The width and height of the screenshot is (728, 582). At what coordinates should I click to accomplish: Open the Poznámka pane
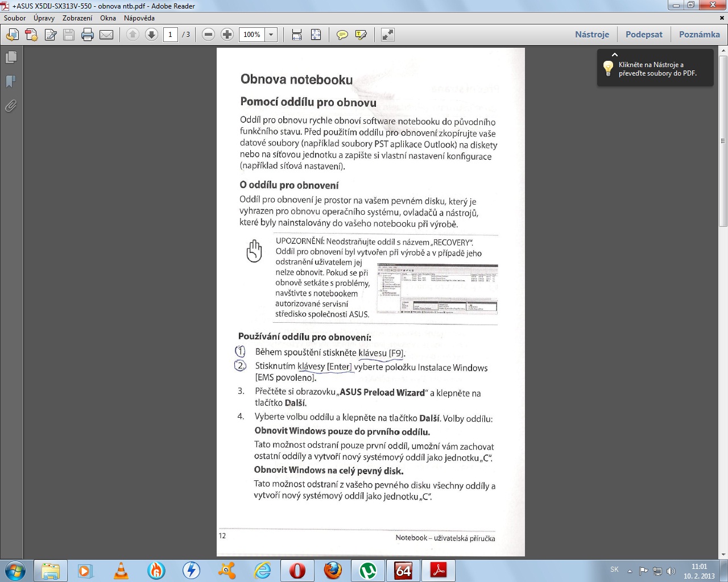(700, 35)
